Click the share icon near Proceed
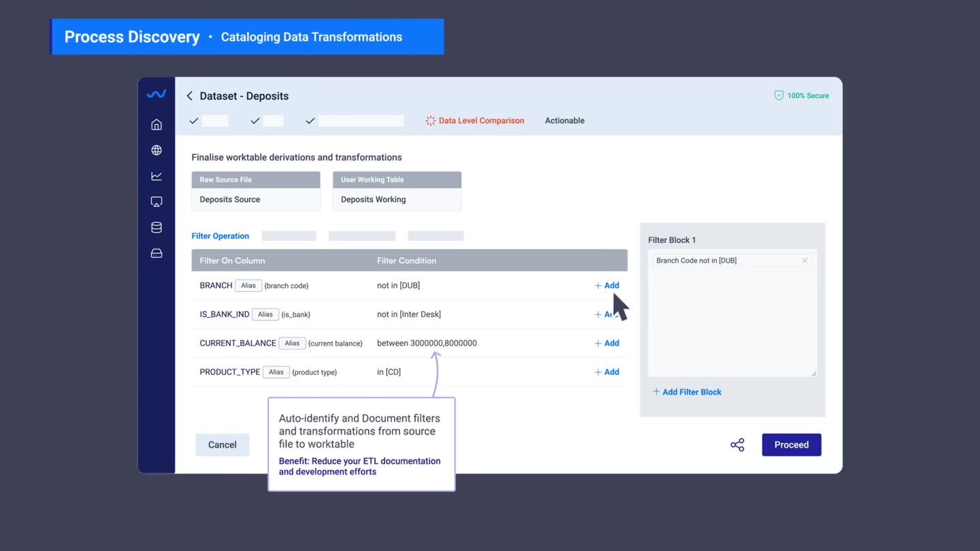 click(738, 445)
